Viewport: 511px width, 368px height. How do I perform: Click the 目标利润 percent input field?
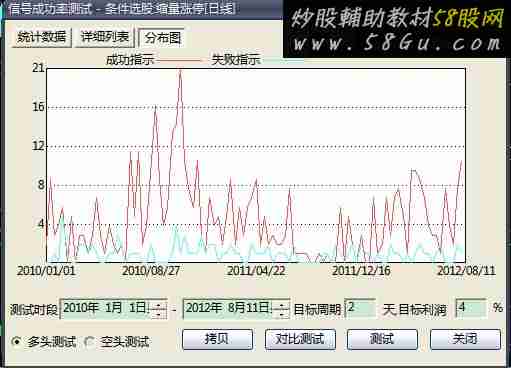(471, 308)
